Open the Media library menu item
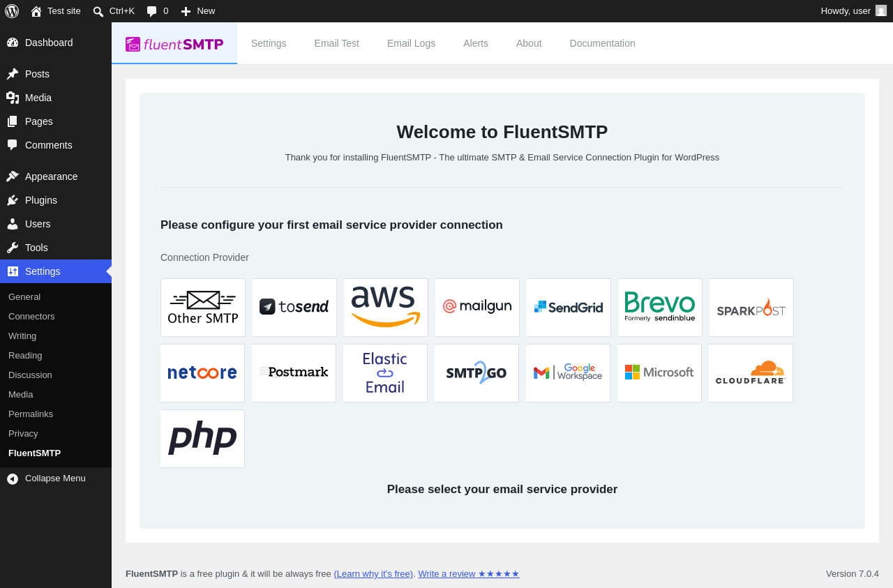The image size is (893, 588). click(x=56, y=98)
